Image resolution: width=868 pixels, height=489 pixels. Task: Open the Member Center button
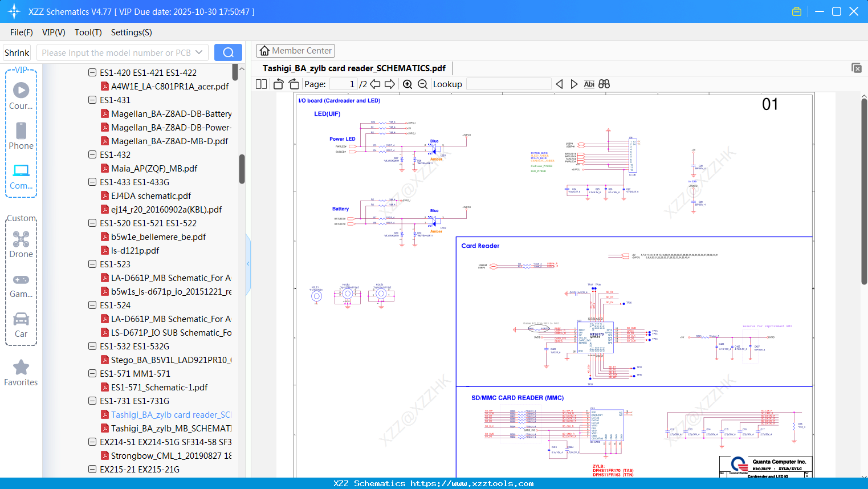(x=295, y=51)
